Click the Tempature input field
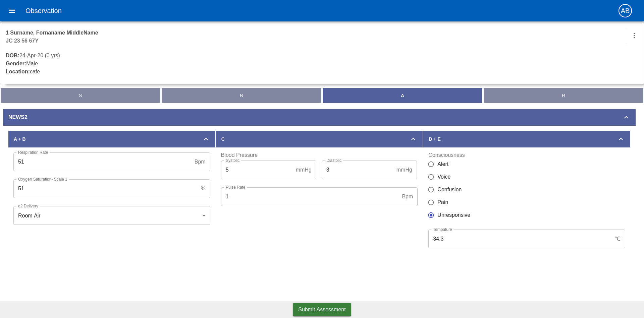Viewport: 644px width, 318px height. point(527,239)
